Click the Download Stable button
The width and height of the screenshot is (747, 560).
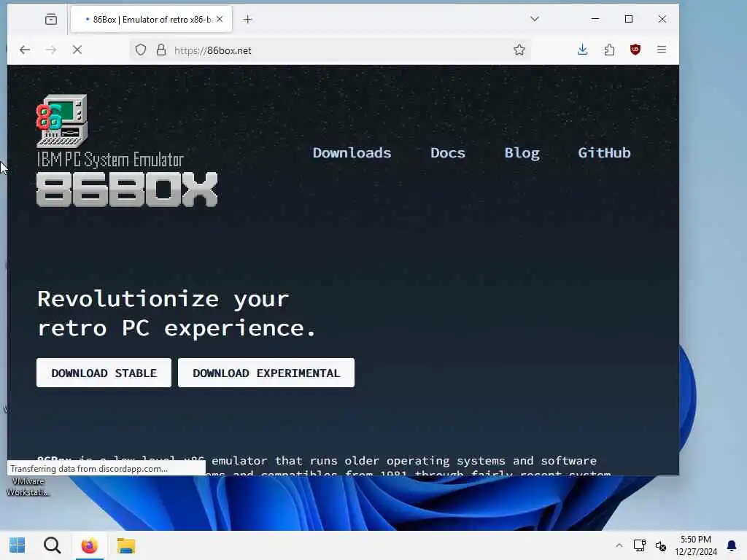click(x=104, y=373)
